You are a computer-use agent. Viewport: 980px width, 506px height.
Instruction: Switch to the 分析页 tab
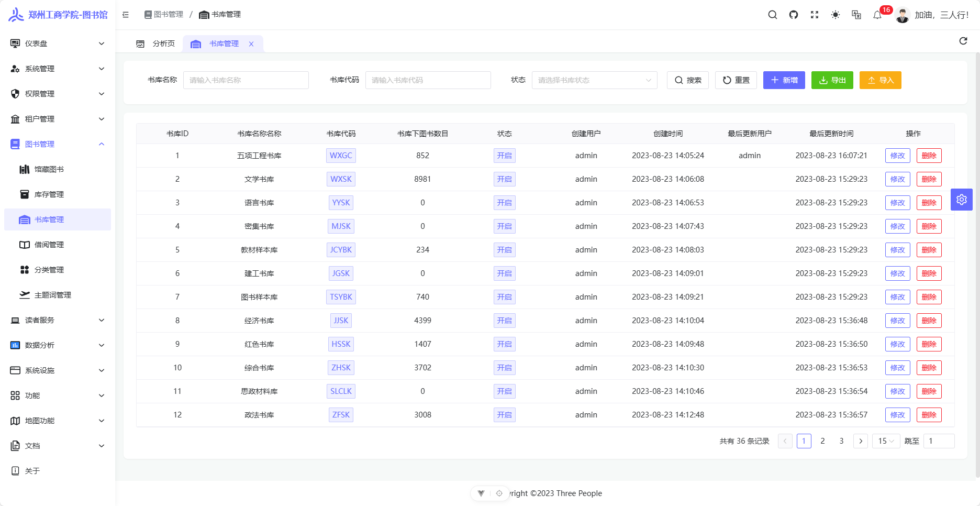tap(156, 44)
